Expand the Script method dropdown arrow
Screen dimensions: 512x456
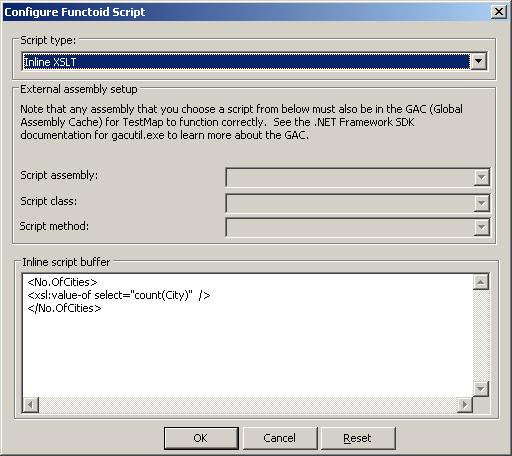pyautogui.click(x=481, y=227)
